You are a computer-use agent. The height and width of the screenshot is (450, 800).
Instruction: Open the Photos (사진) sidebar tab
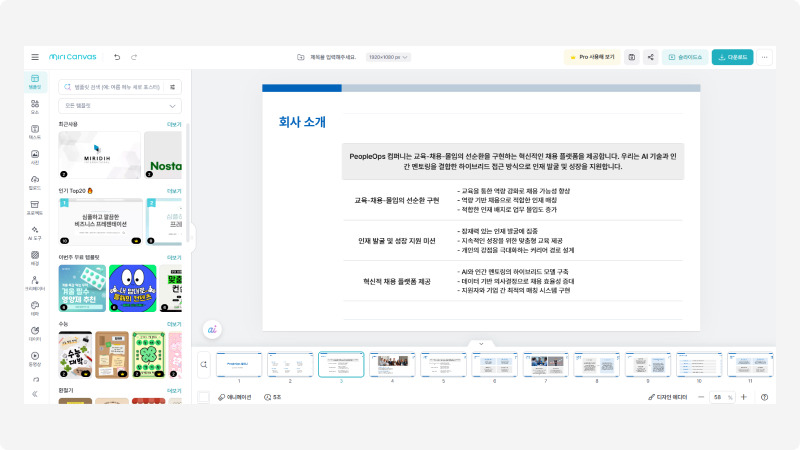(x=35, y=157)
